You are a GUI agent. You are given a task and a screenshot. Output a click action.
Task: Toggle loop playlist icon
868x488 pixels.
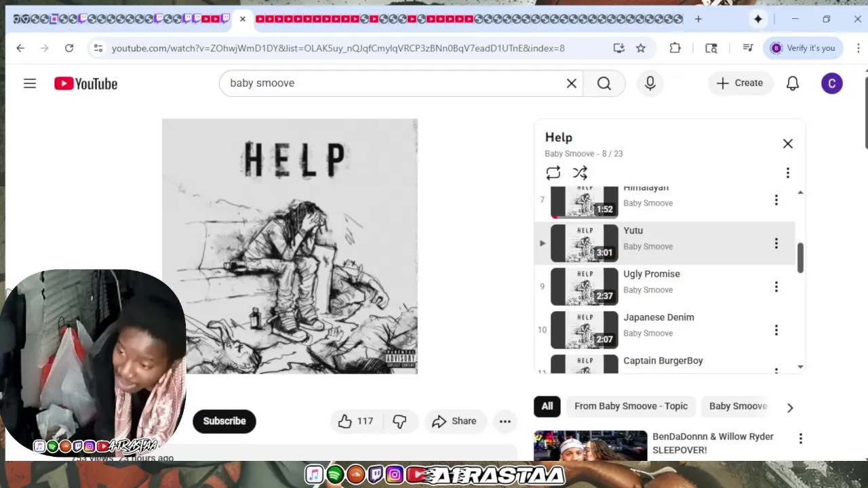tap(553, 173)
